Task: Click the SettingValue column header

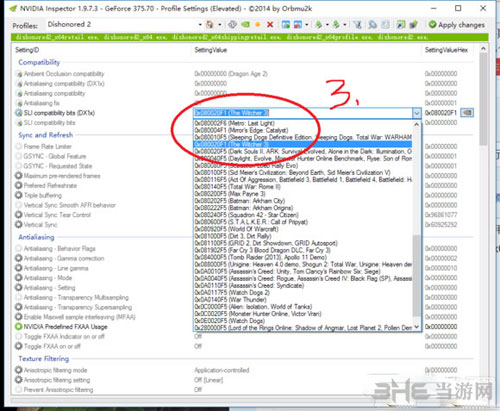Action: [x=211, y=50]
